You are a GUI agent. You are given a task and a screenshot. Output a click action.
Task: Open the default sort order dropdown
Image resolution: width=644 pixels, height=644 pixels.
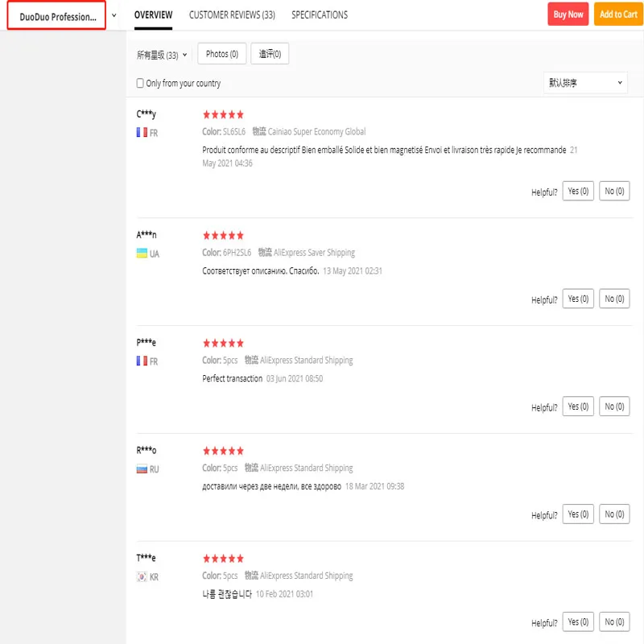click(x=585, y=83)
